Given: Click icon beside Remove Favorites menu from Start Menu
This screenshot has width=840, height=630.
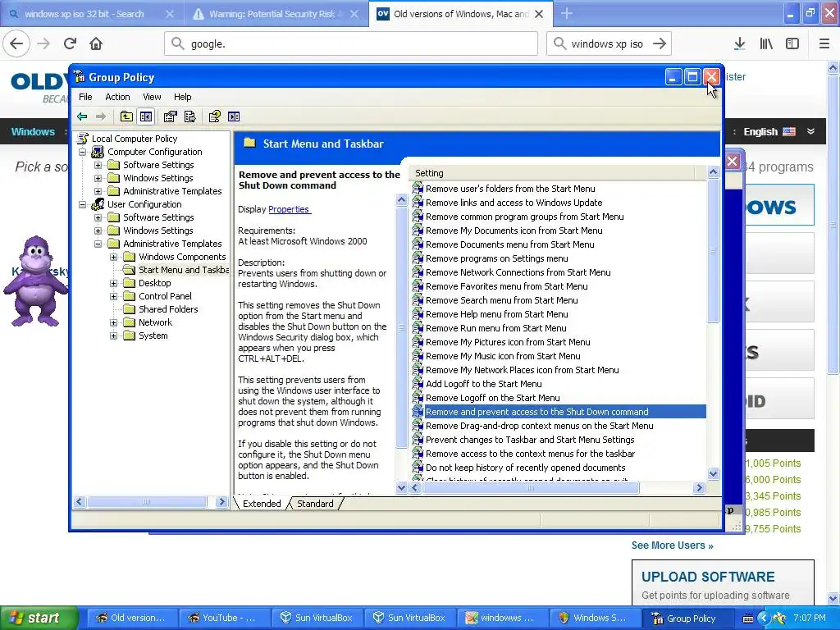Looking at the screenshot, I should tap(418, 286).
